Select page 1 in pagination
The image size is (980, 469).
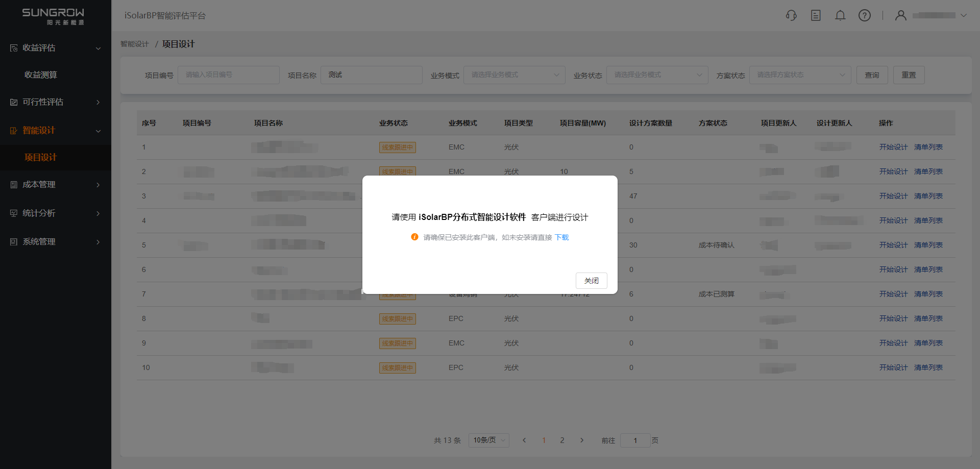click(544, 440)
